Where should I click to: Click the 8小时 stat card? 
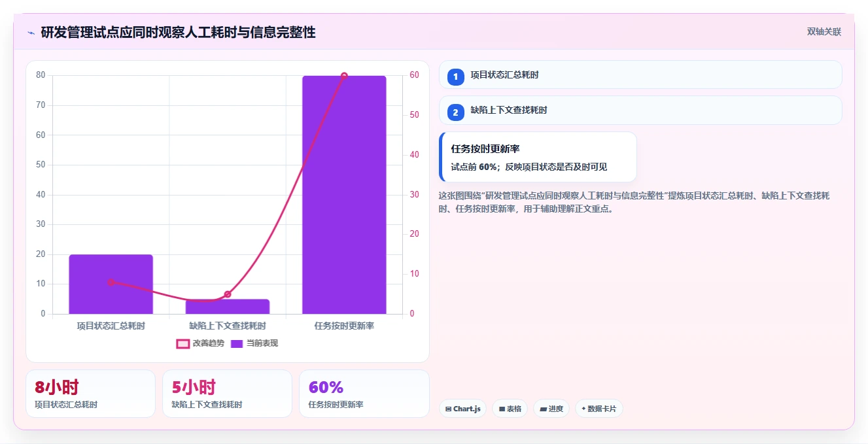(x=90, y=394)
